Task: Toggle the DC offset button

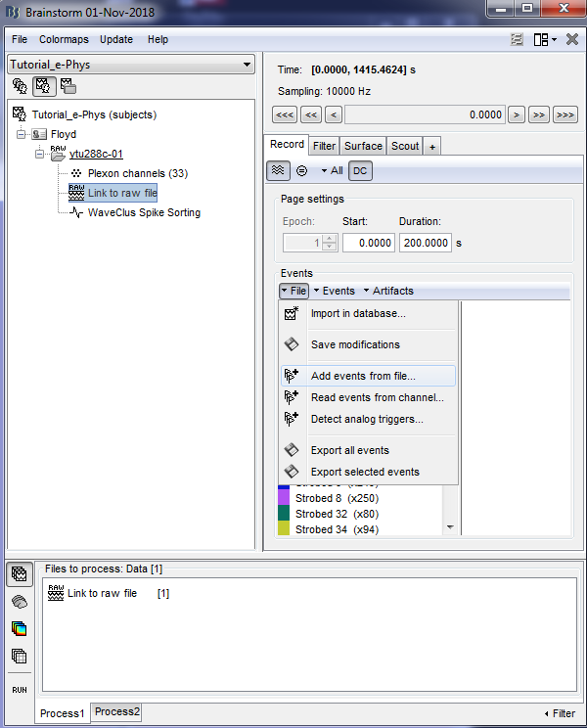Action: tap(360, 170)
